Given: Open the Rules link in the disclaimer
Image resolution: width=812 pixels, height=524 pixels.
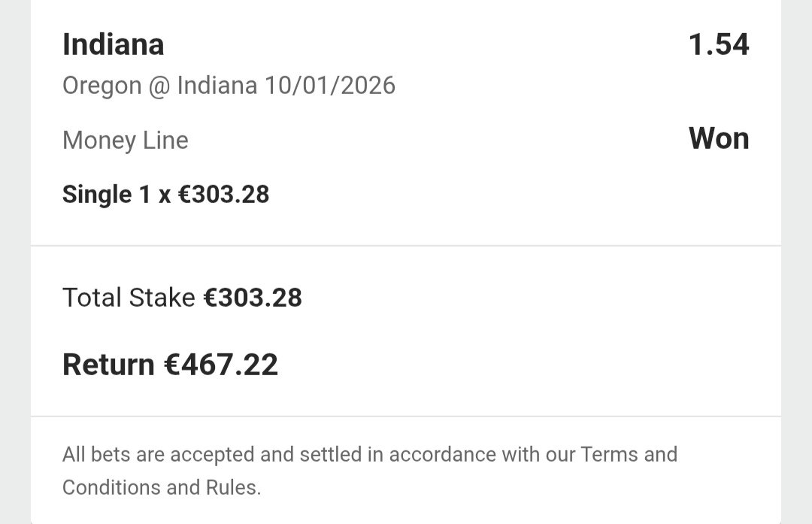Looking at the screenshot, I should click(x=233, y=487).
